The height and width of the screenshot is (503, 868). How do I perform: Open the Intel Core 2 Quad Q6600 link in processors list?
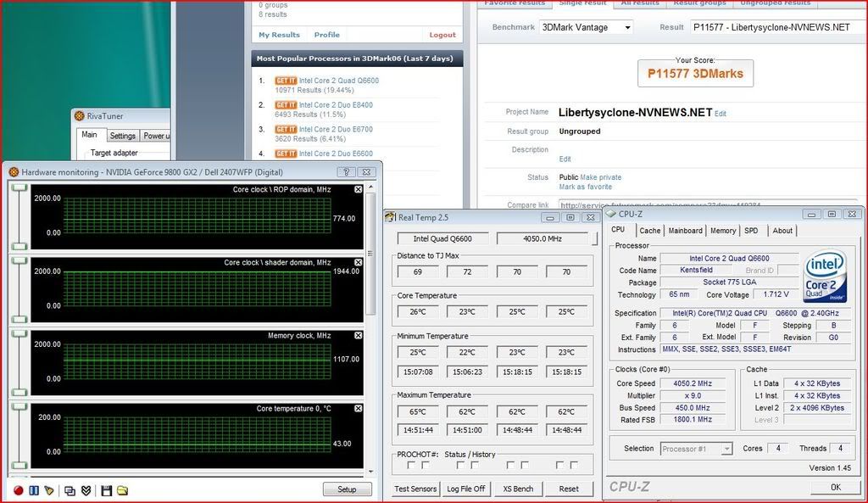339,81
